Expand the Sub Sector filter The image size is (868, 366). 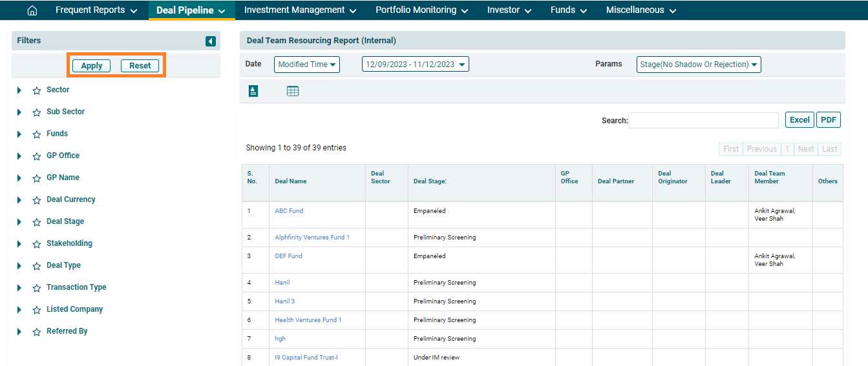click(19, 112)
